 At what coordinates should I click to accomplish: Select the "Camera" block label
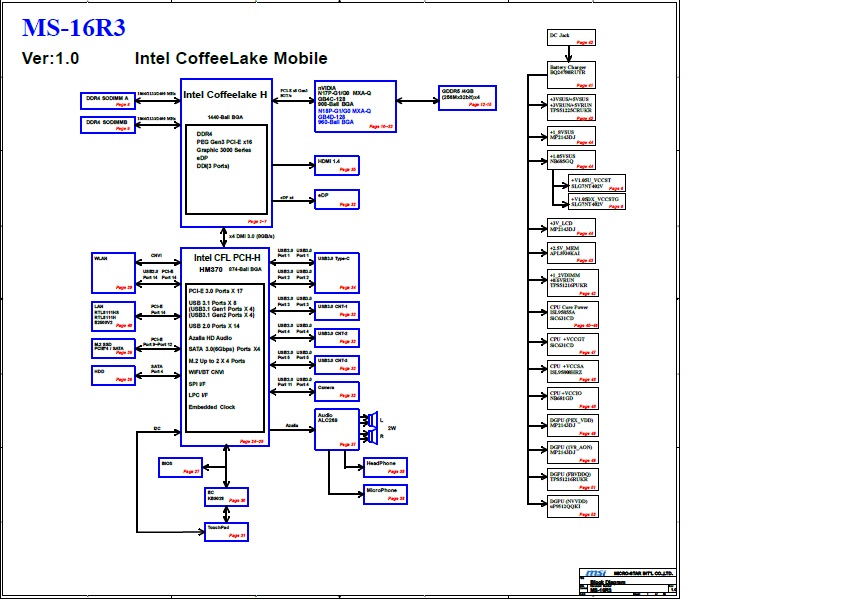click(326, 388)
